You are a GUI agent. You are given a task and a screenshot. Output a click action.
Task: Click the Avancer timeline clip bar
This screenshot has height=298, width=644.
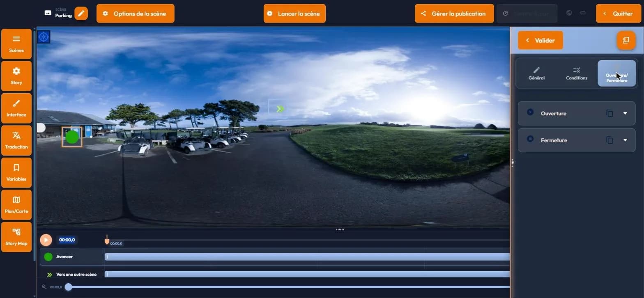tap(307, 257)
